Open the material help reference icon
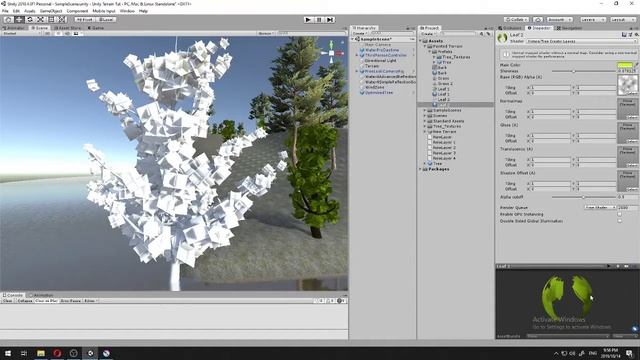Viewport: 640px width, 360px height. pos(624,35)
